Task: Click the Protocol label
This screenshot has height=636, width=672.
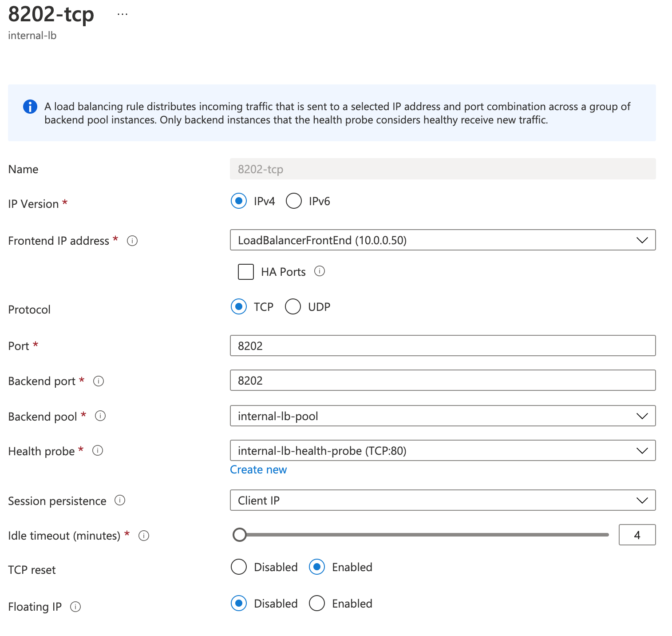Action: 29,310
